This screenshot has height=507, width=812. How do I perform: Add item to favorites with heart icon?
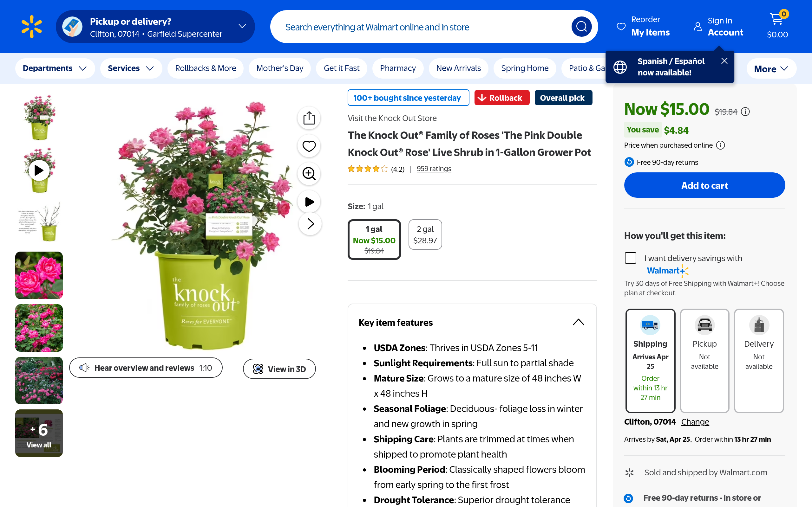point(309,146)
